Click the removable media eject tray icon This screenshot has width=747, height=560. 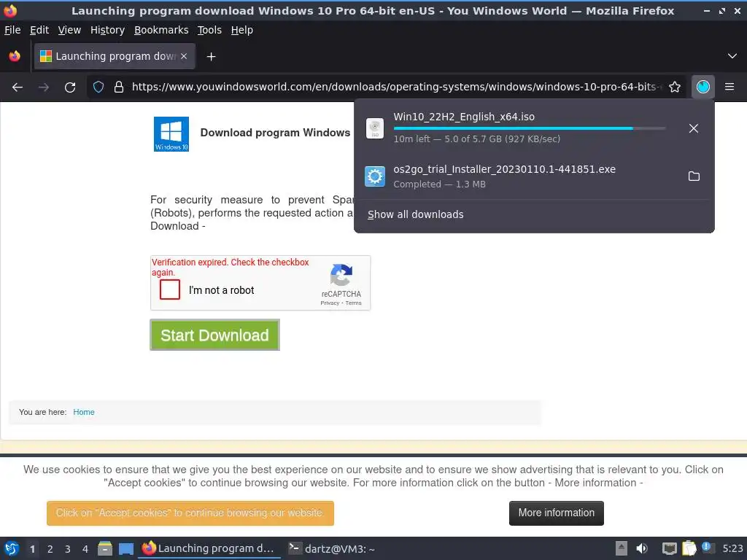622,548
